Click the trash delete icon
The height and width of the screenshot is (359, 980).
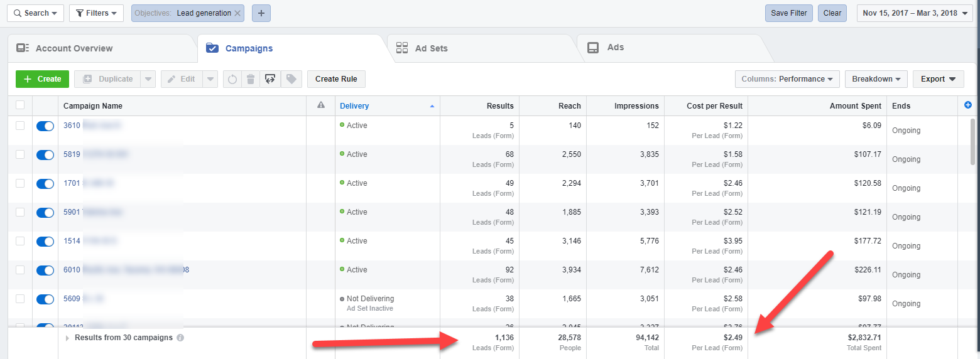(x=251, y=79)
